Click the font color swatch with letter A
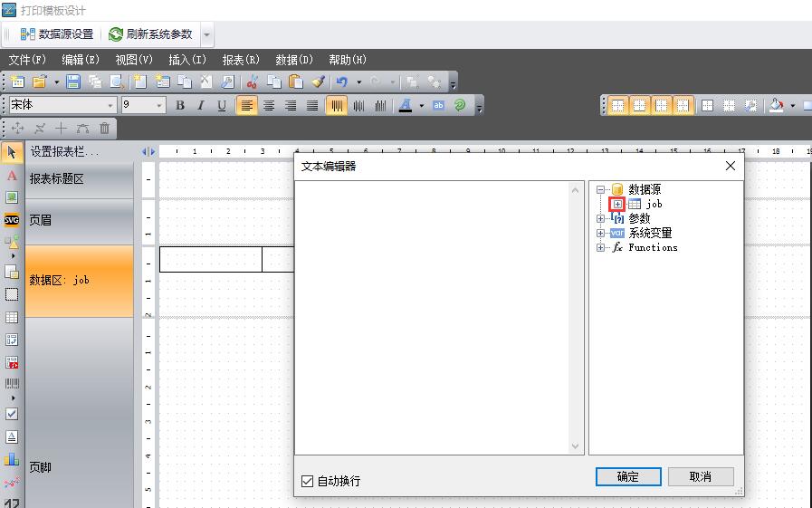Image resolution: width=812 pixels, height=508 pixels. [x=405, y=105]
